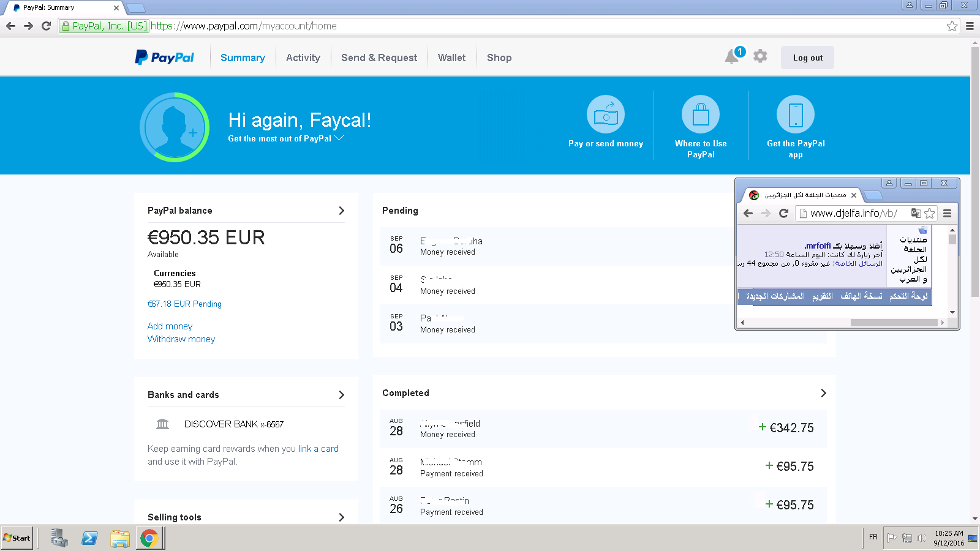Open the Send & Request tab
The height and width of the screenshot is (551, 980).
click(379, 58)
